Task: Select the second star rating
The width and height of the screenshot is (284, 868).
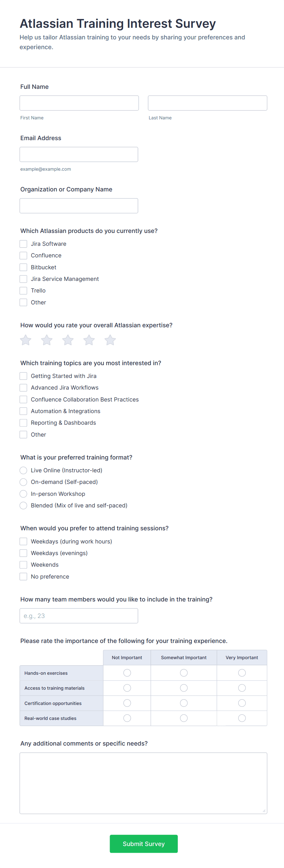Action: coord(47,340)
